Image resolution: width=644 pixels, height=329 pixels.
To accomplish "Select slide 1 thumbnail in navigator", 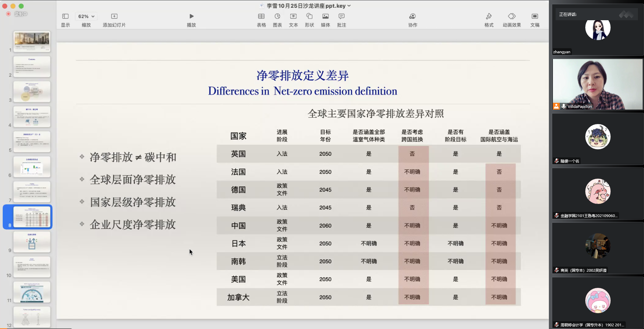I will coord(32,41).
